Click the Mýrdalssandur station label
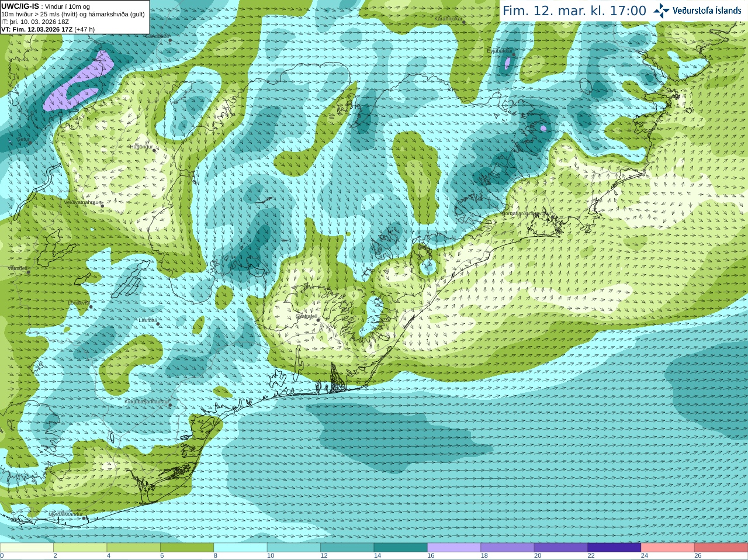748x560 pixels. [x=65, y=514]
